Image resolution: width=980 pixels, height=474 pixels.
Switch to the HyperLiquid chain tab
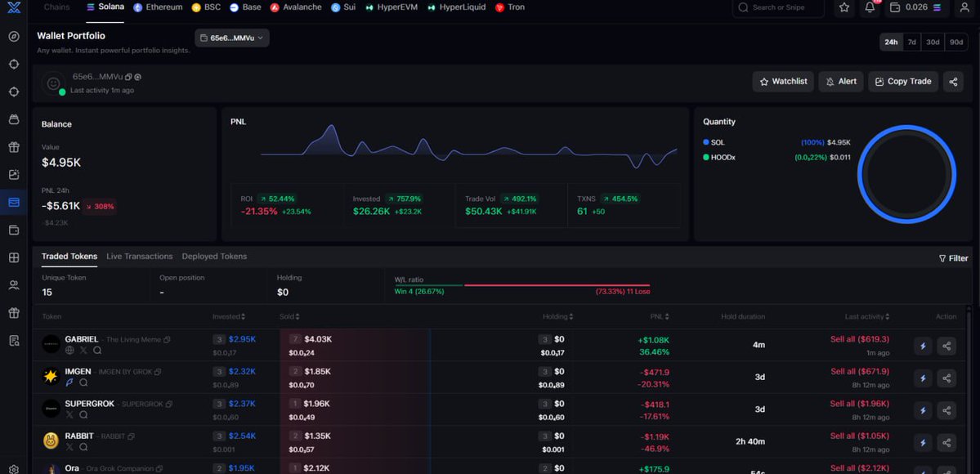tap(456, 7)
